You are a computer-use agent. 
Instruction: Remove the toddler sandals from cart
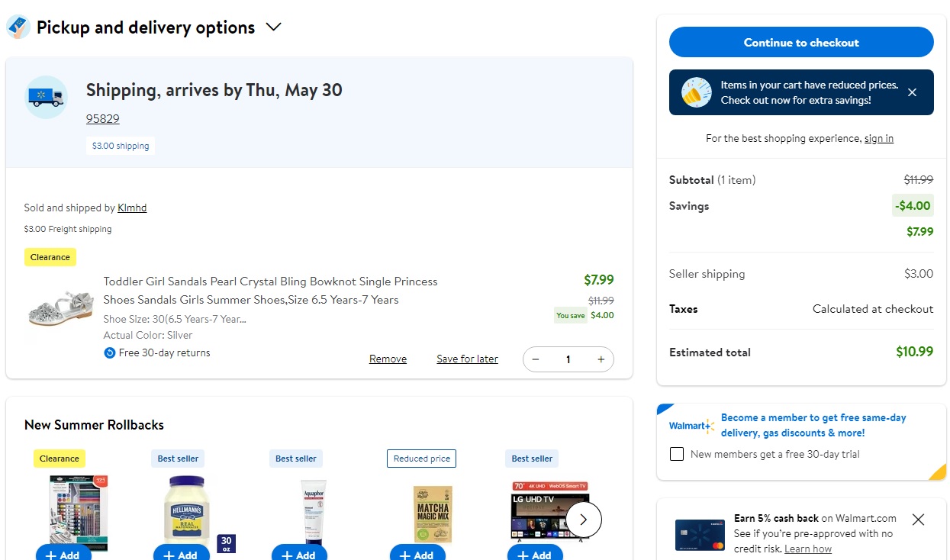click(x=387, y=359)
